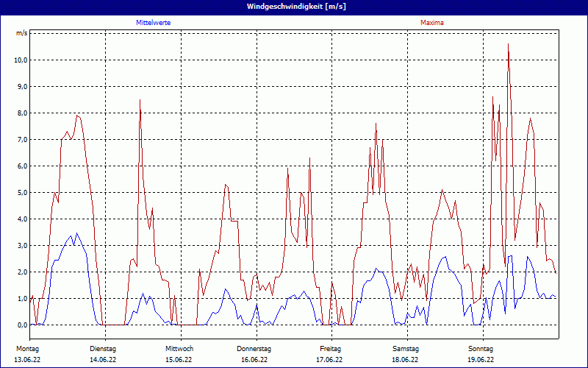Click the 5,0 y-axis tick label
Screen dimensions: 588x368
(x=22, y=193)
